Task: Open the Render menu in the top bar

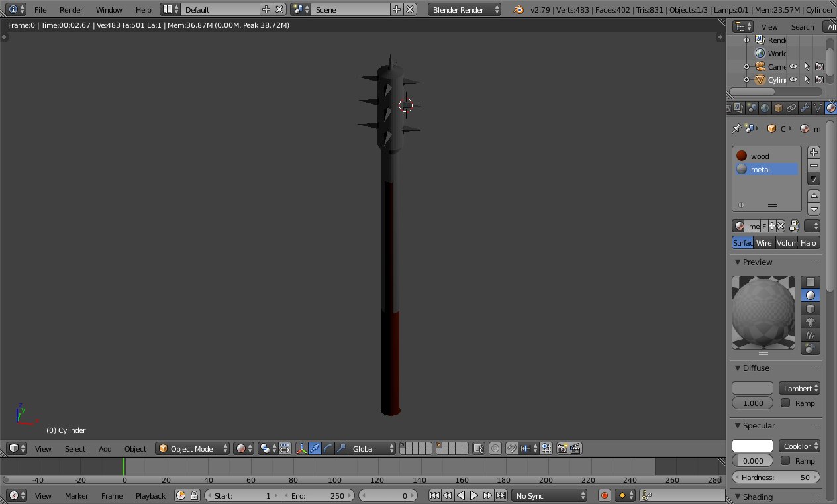Action: 71,9
